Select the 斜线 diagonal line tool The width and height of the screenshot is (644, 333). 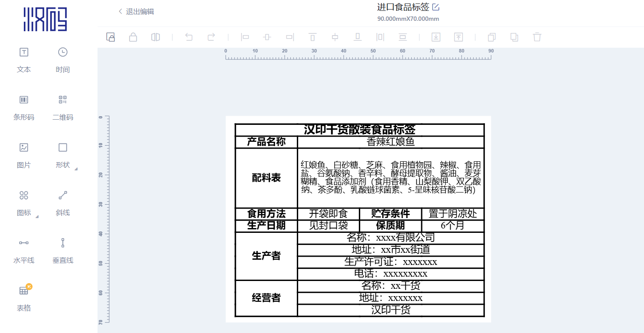(x=63, y=203)
